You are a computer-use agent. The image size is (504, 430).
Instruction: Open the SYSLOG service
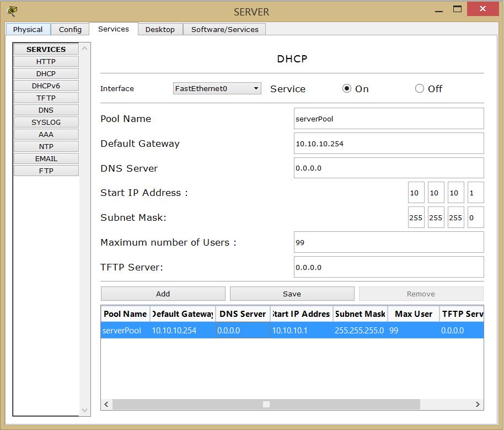pos(46,123)
